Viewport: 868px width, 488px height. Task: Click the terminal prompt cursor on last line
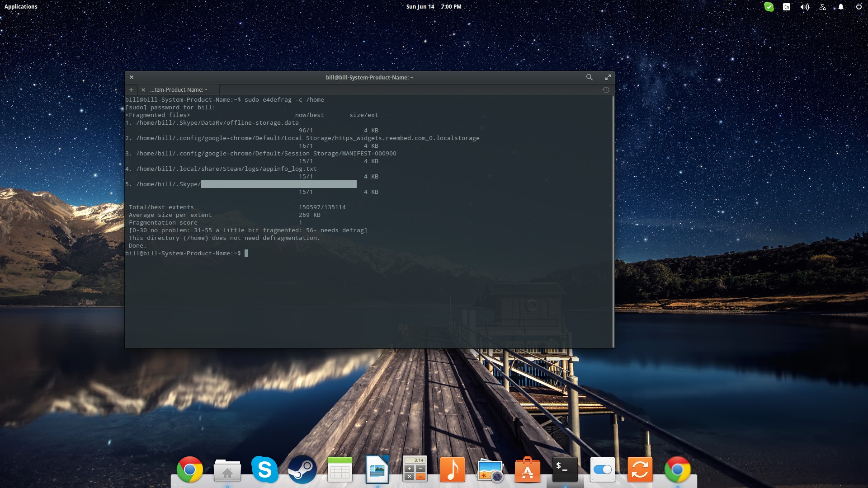tap(246, 253)
